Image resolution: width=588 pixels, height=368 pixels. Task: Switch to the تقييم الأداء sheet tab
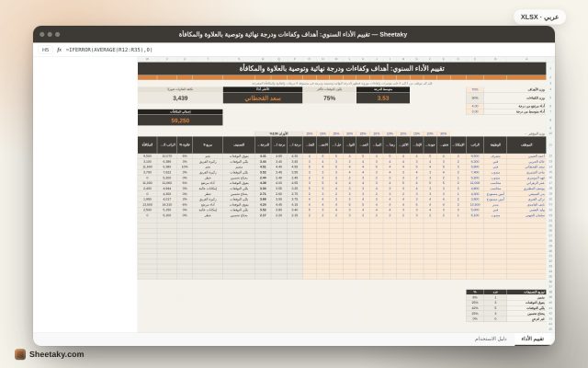pyautogui.click(x=532, y=339)
